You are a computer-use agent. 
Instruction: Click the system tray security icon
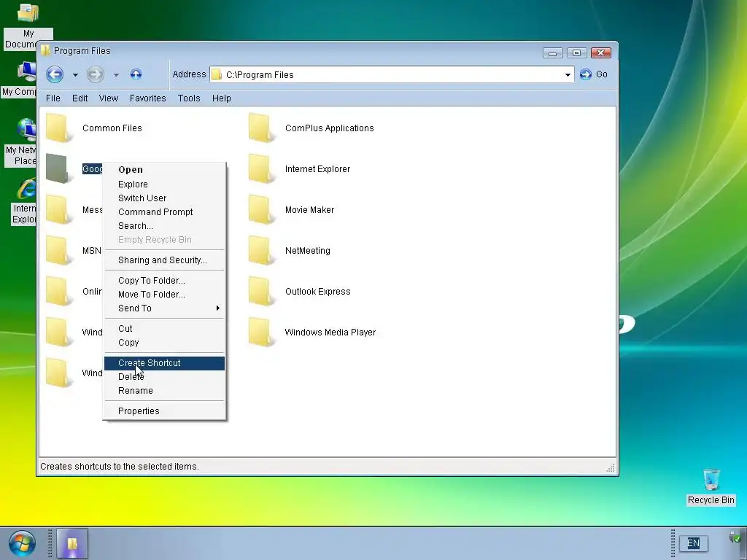click(735, 538)
